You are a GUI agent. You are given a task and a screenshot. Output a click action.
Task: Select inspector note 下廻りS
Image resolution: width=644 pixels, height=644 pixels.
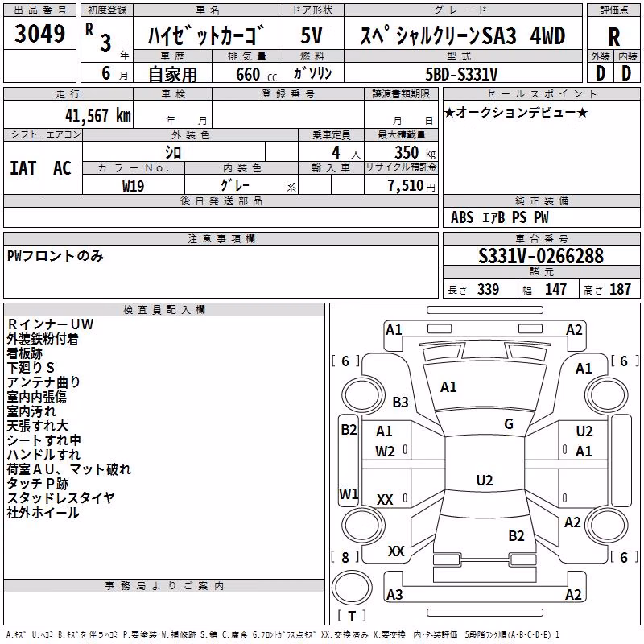click(31, 368)
